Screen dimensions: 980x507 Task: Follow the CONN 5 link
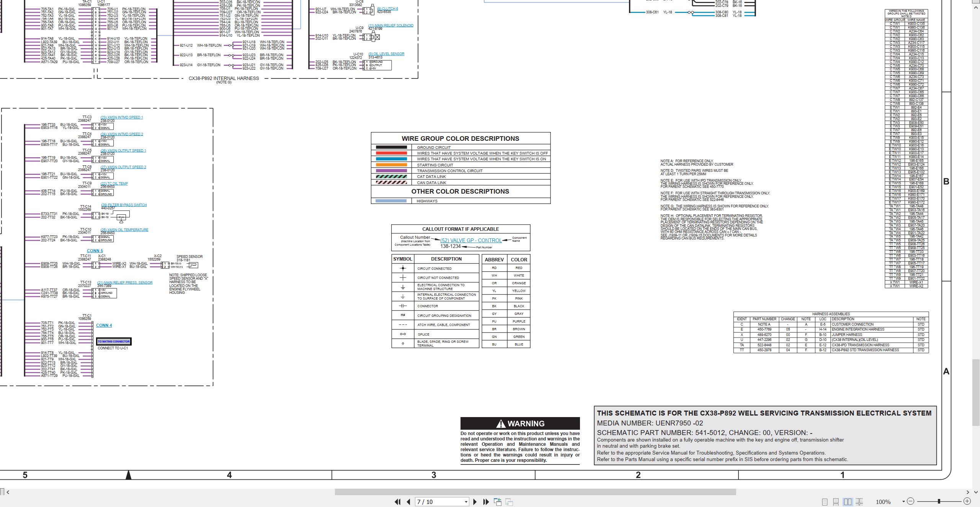coord(95,251)
